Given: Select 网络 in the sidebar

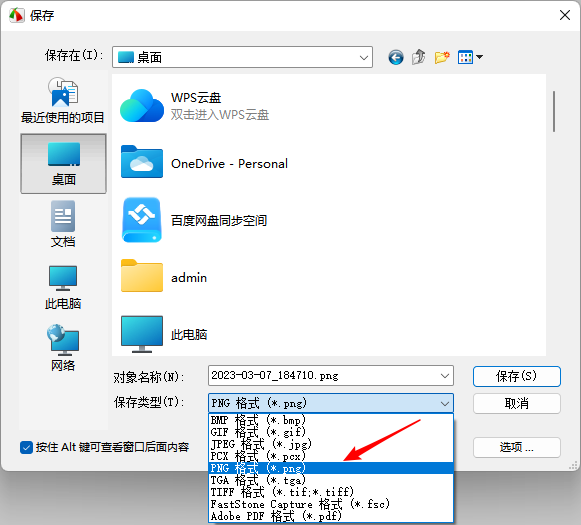Looking at the screenshot, I should [x=63, y=348].
